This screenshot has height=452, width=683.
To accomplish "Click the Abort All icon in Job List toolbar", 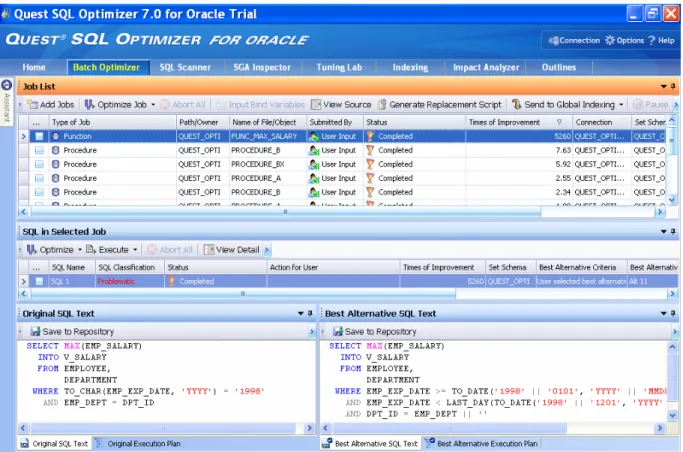I will (165, 105).
